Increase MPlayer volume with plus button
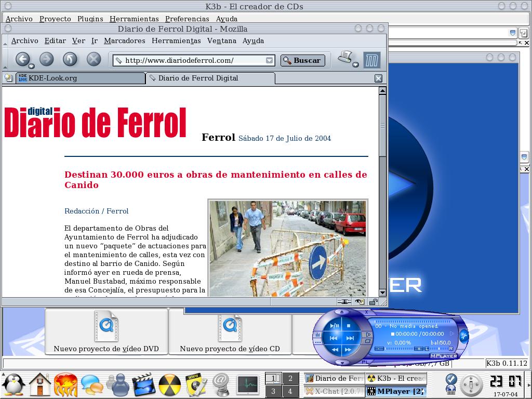532x399 pixels. [x=419, y=349]
